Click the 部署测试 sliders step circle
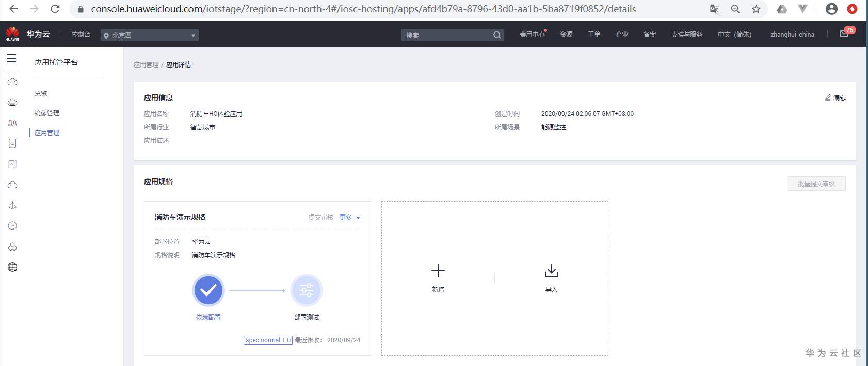868x366 pixels. tap(307, 290)
